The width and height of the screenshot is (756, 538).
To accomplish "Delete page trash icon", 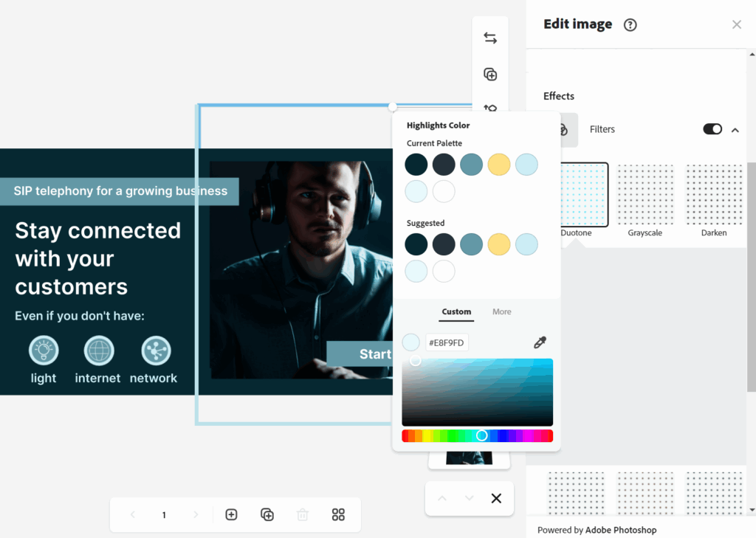I will point(303,514).
